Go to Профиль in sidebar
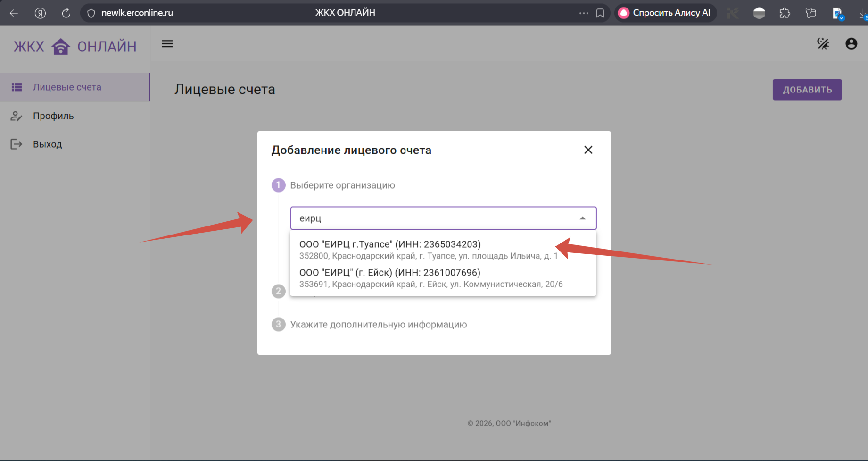The image size is (868, 461). pos(53,116)
